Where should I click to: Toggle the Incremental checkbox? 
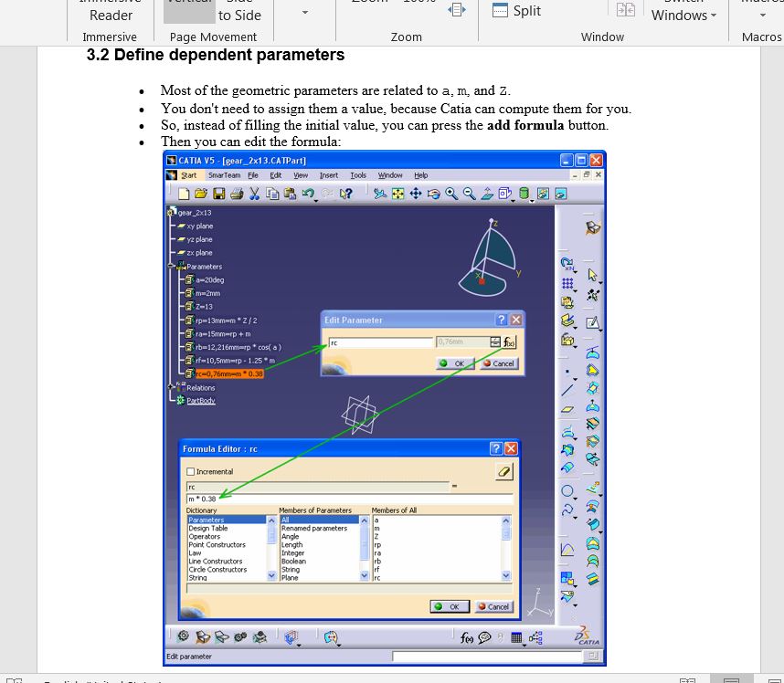(x=191, y=472)
